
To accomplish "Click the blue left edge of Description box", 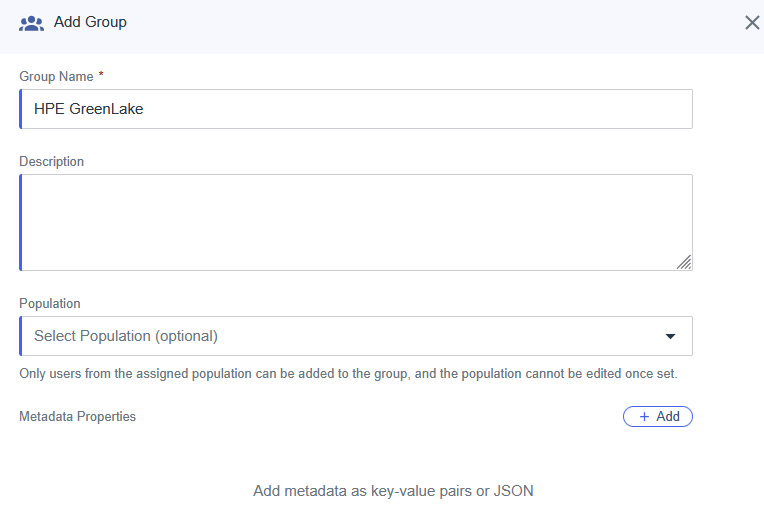I will [x=21, y=222].
